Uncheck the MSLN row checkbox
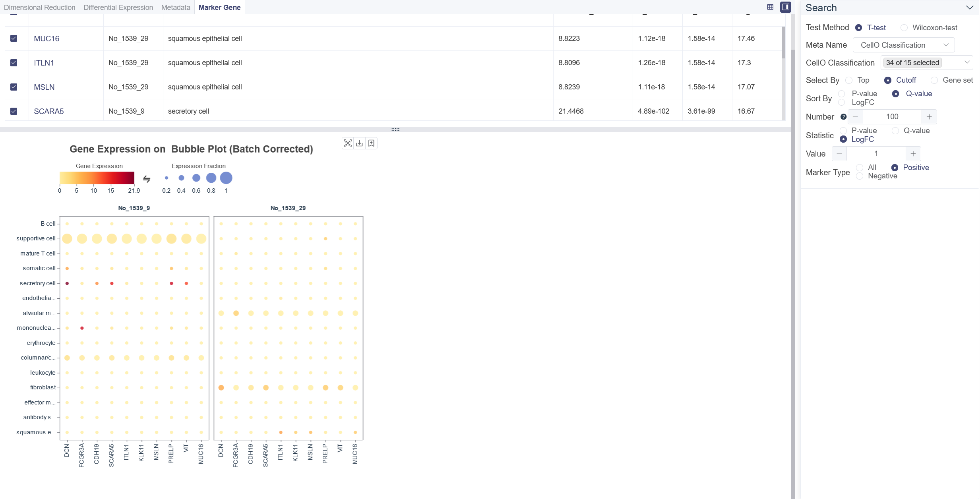 pyautogui.click(x=14, y=87)
